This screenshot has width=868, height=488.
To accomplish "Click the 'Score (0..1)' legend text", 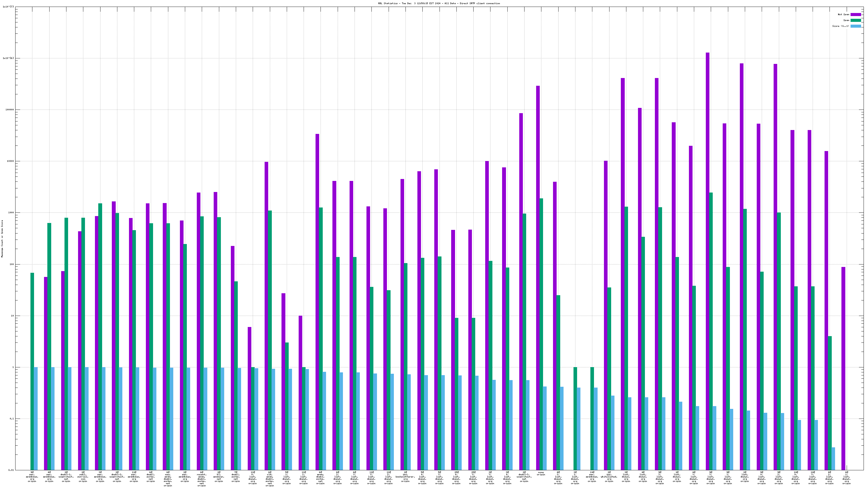I will click(x=840, y=26).
